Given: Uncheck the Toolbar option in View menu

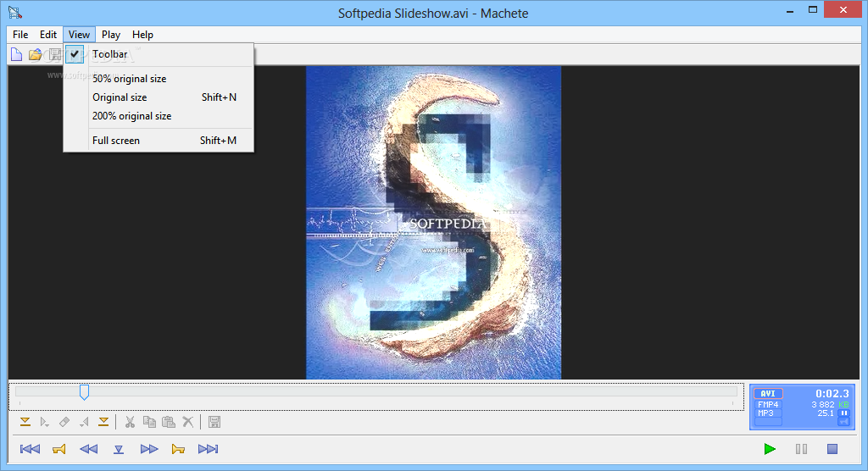Looking at the screenshot, I should point(159,54).
